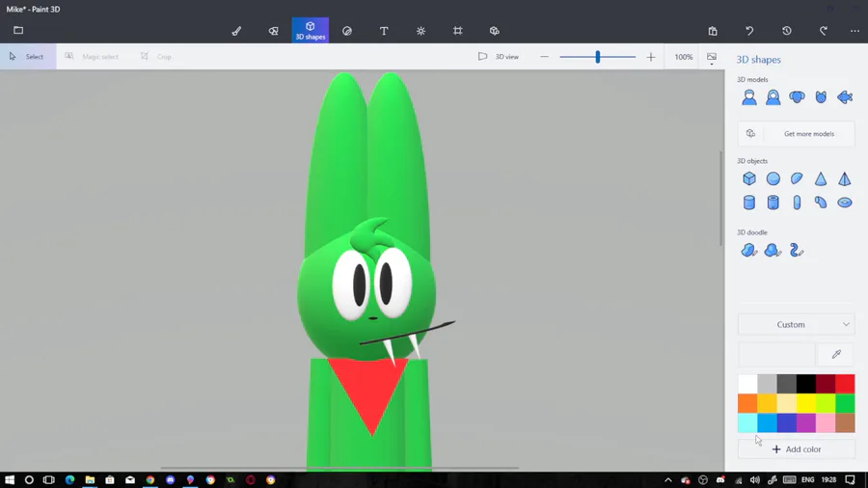Select the Cube 3D object

749,178
